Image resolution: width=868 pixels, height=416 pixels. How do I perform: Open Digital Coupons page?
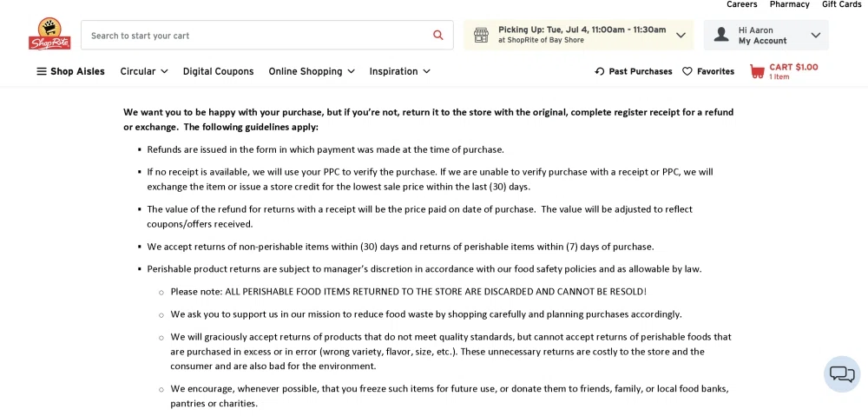point(218,71)
